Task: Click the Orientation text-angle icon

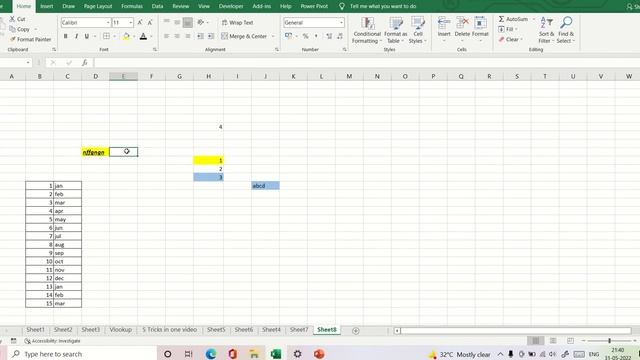Action: coord(200,22)
